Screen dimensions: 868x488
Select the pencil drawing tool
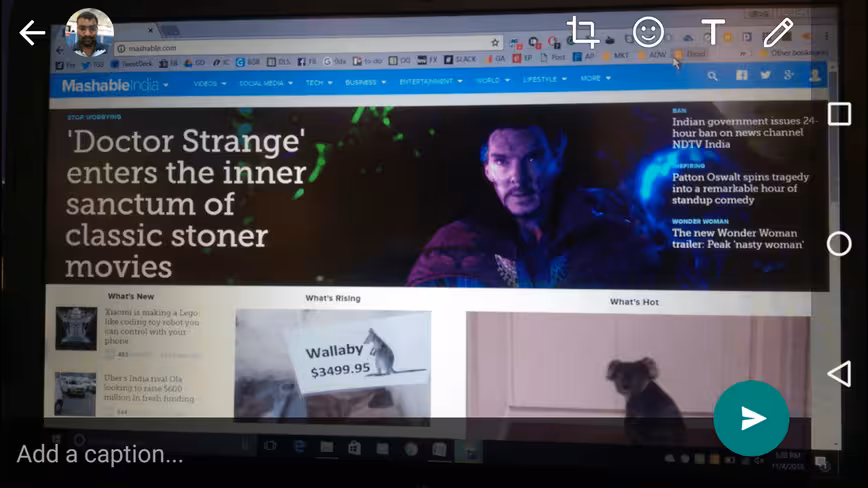778,32
